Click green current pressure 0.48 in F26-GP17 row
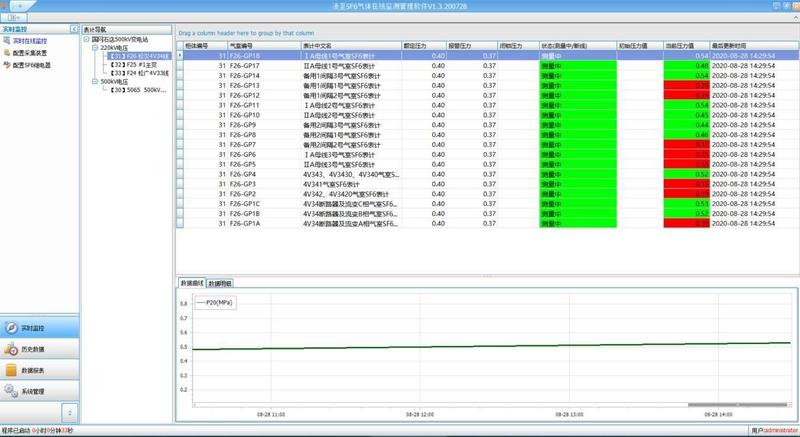 click(x=687, y=66)
